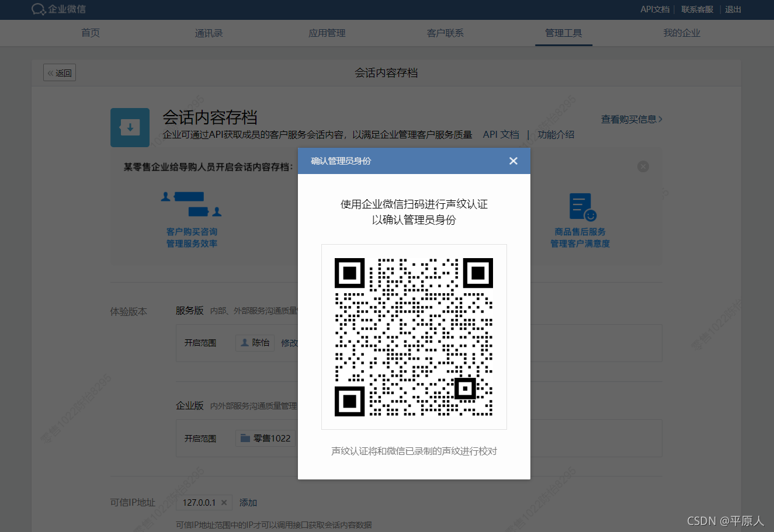Open the 功能介绍 link
This screenshot has width=774, height=532.
point(556,134)
